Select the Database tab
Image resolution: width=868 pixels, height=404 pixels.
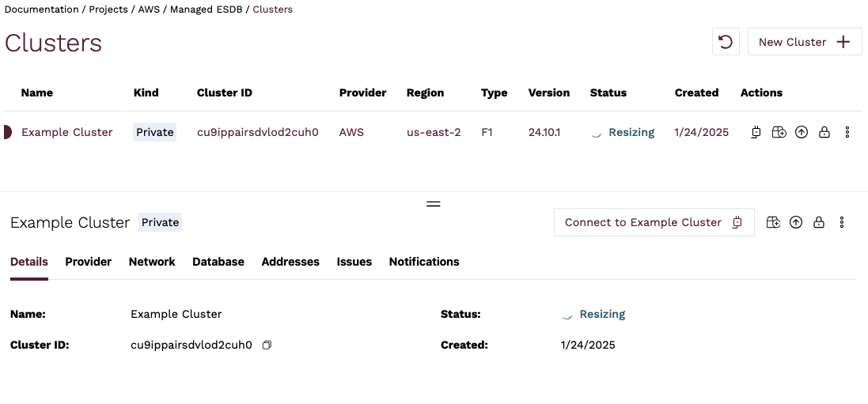[x=218, y=262]
